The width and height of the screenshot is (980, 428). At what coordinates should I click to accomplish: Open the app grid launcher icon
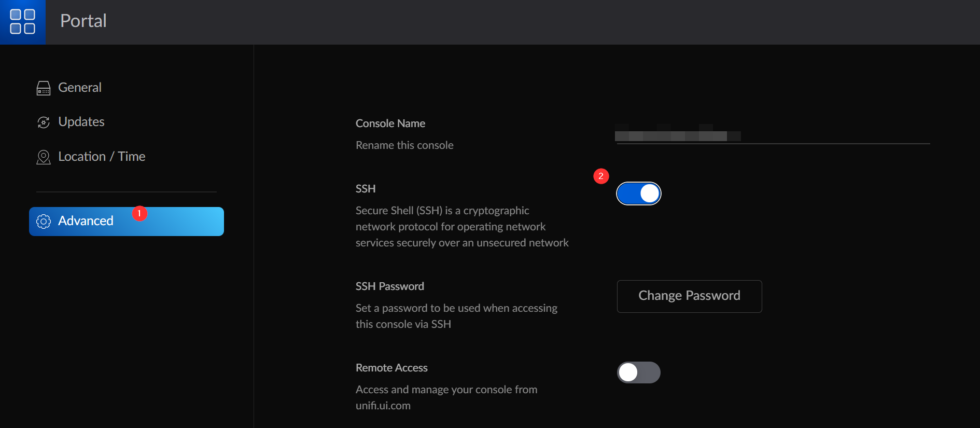(23, 22)
